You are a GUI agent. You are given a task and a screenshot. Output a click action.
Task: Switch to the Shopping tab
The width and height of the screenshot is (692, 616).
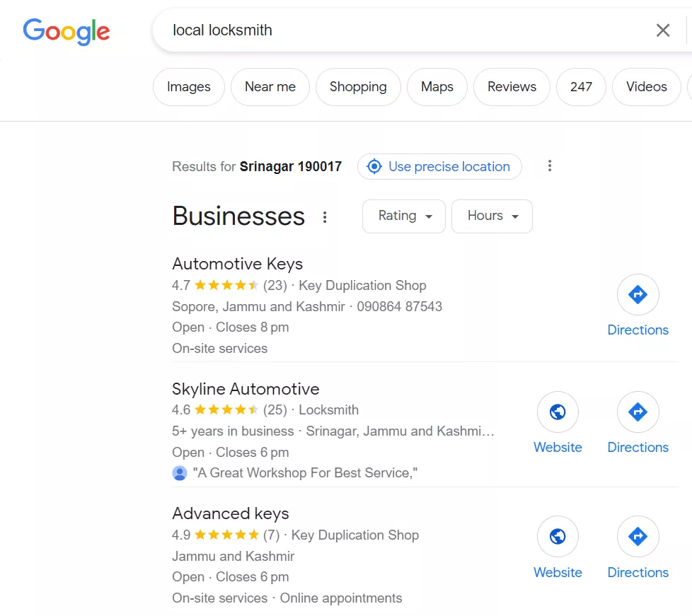click(x=358, y=87)
